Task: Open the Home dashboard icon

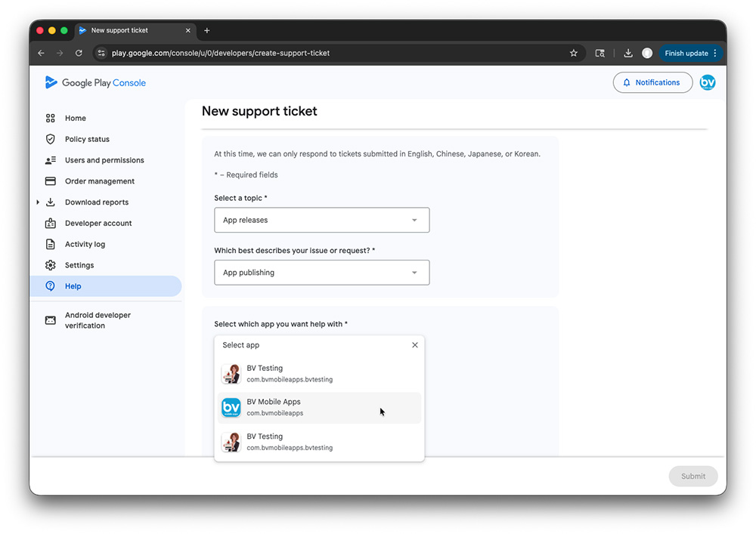Action: tap(50, 118)
